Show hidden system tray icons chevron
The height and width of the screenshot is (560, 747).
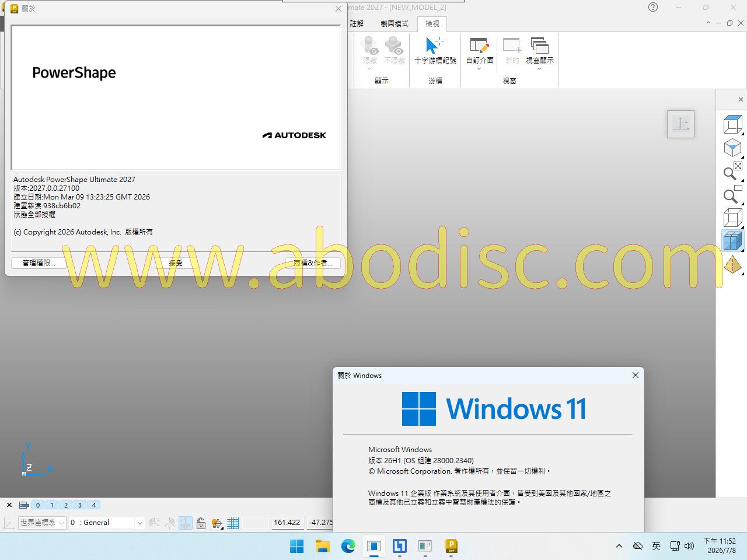619,546
